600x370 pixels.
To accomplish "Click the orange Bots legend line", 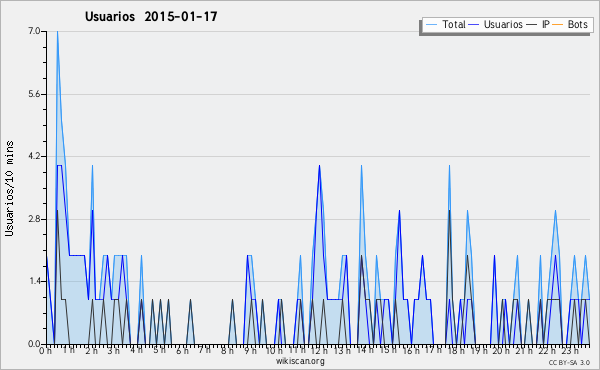I will pyautogui.click(x=558, y=25).
